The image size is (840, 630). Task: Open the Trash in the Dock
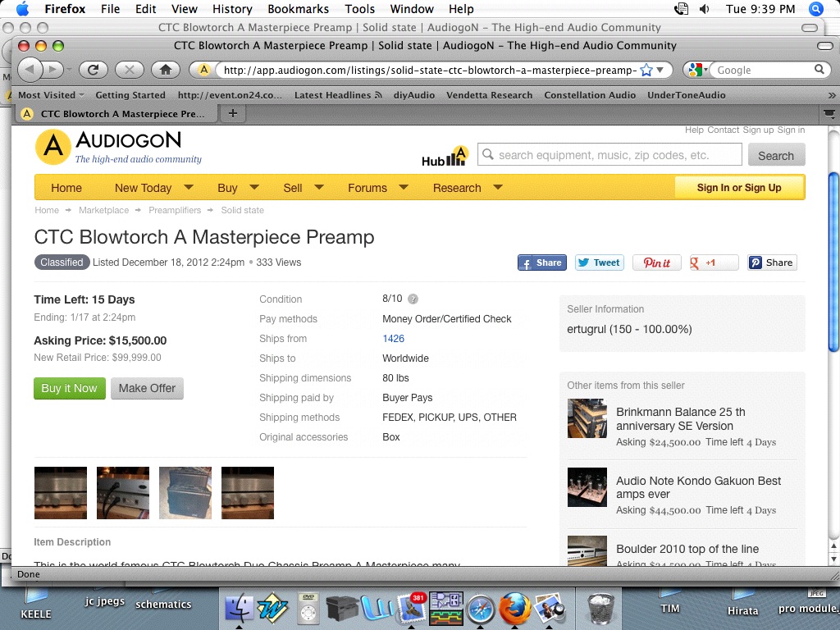click(600, 608)
